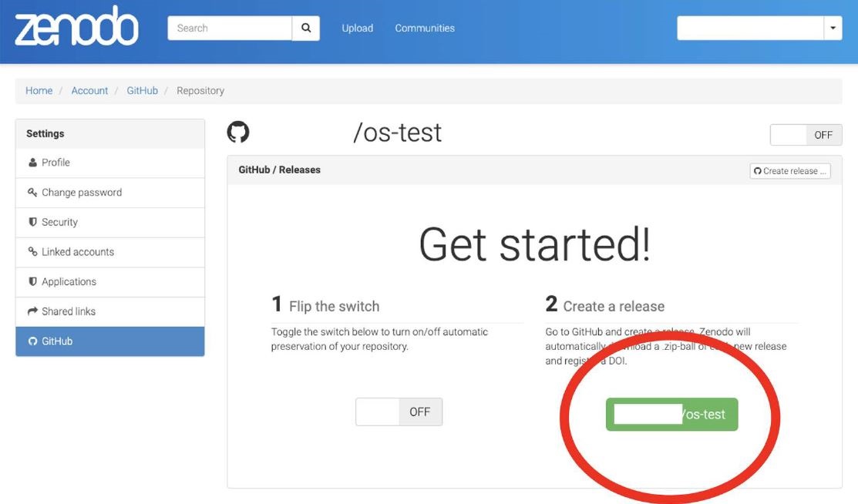Open Profile settings
This screenshot has height=504, width=858.
pos(110,163)
